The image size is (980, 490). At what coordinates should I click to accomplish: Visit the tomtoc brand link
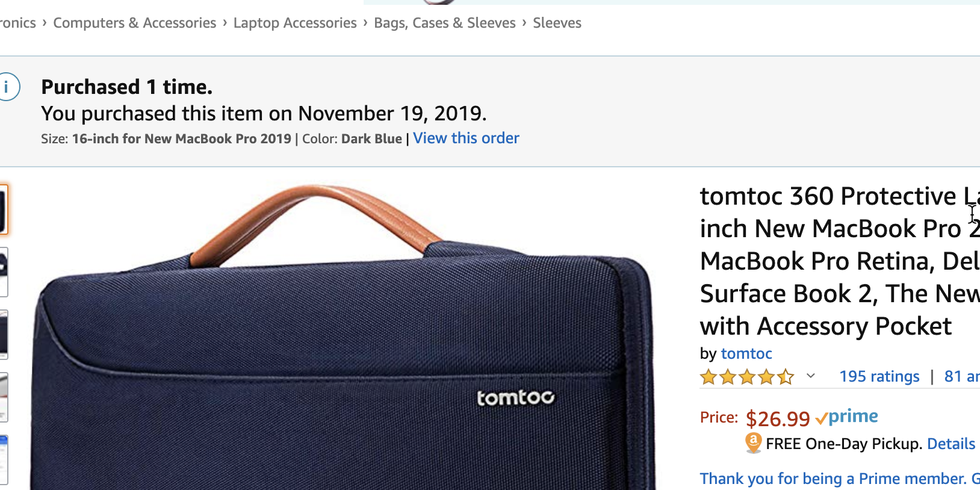click(x=746, y=353)
